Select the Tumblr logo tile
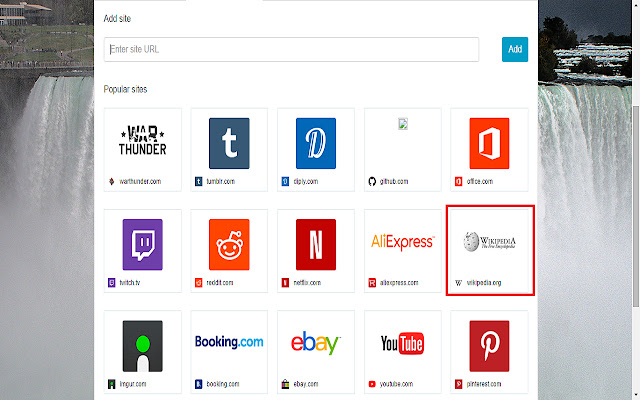This screenshot has height=400, width=640. [229, 143]
